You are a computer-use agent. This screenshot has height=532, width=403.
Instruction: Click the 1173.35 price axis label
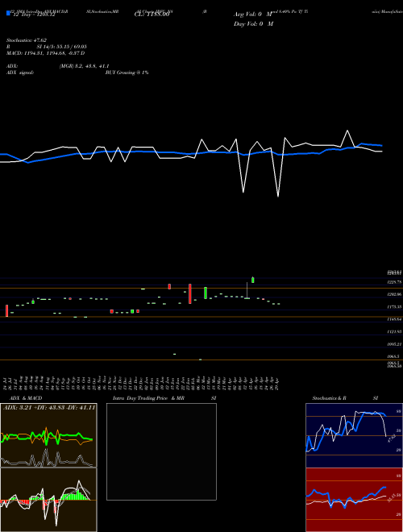(x=394, y=307)
